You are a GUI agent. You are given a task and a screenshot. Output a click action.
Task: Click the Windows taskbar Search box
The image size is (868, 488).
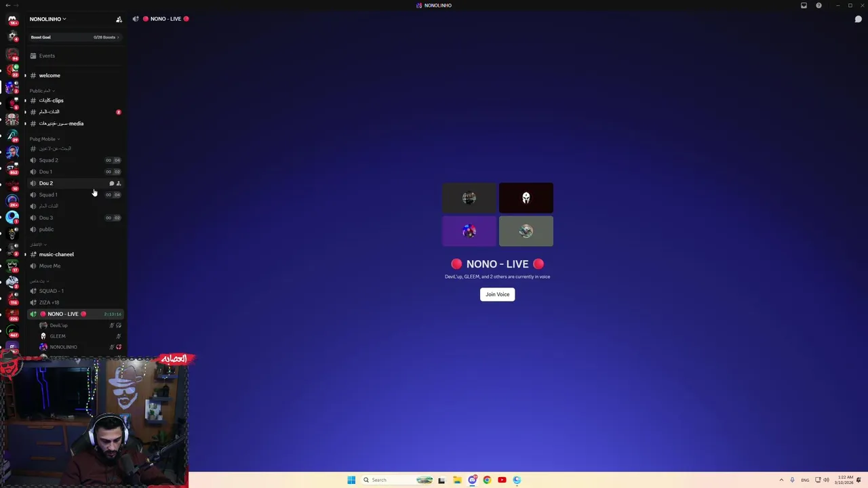tap(397, 480)
